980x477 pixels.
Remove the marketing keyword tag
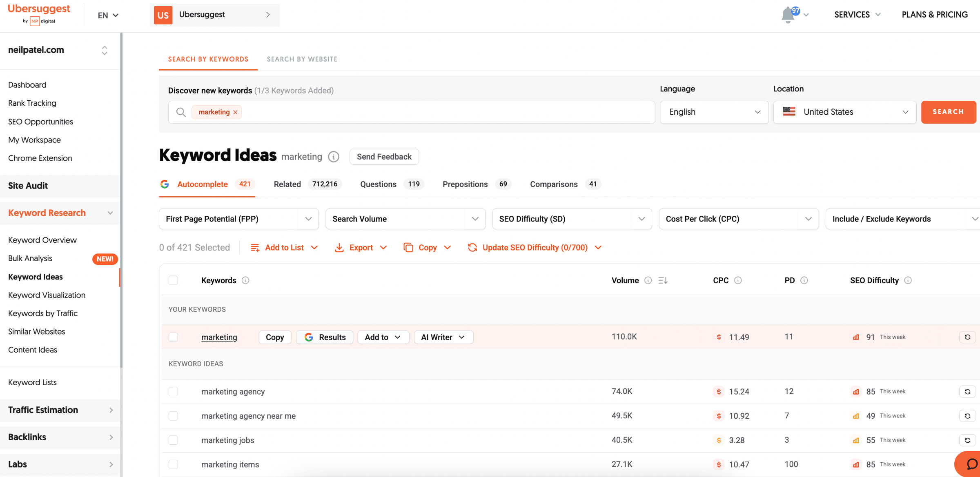coord(236,112)
